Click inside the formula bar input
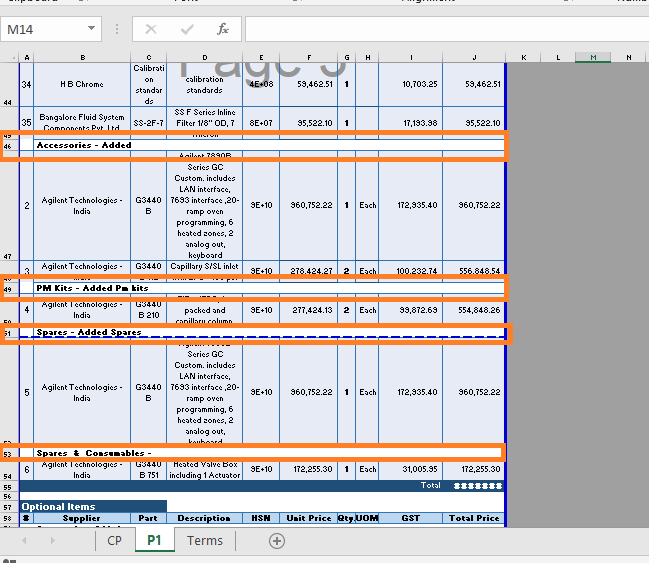The image size is (649, 563). [x=447, y=29]
